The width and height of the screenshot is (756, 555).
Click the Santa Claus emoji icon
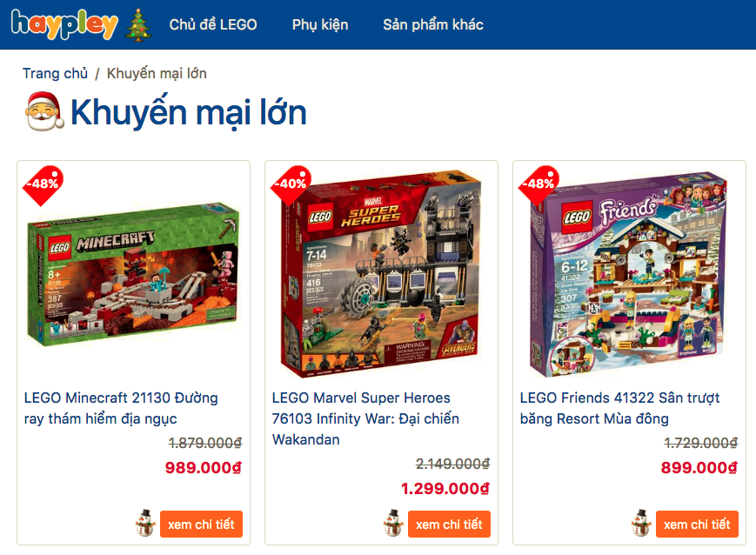point(44,111)
